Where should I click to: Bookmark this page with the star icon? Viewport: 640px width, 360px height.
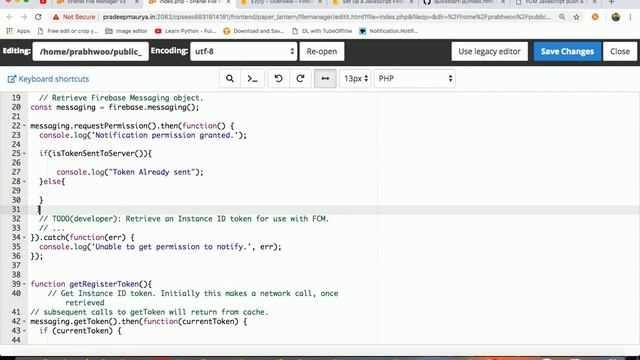576,17
